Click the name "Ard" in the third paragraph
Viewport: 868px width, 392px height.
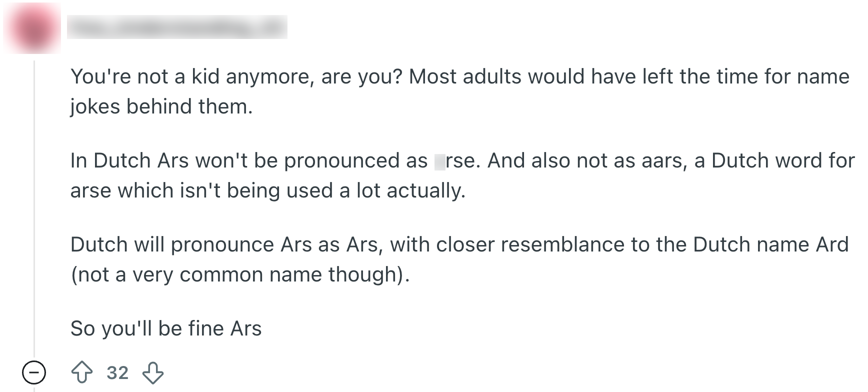tap(832, 244)
